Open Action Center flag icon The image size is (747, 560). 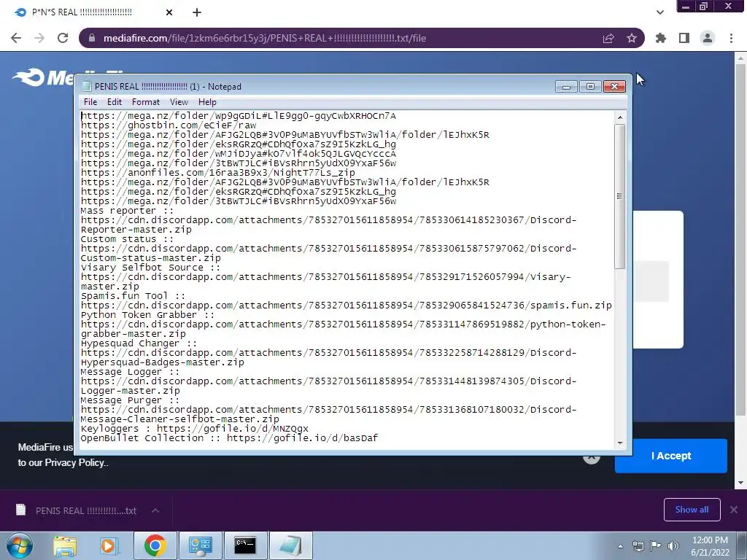(x=656, y=546)
